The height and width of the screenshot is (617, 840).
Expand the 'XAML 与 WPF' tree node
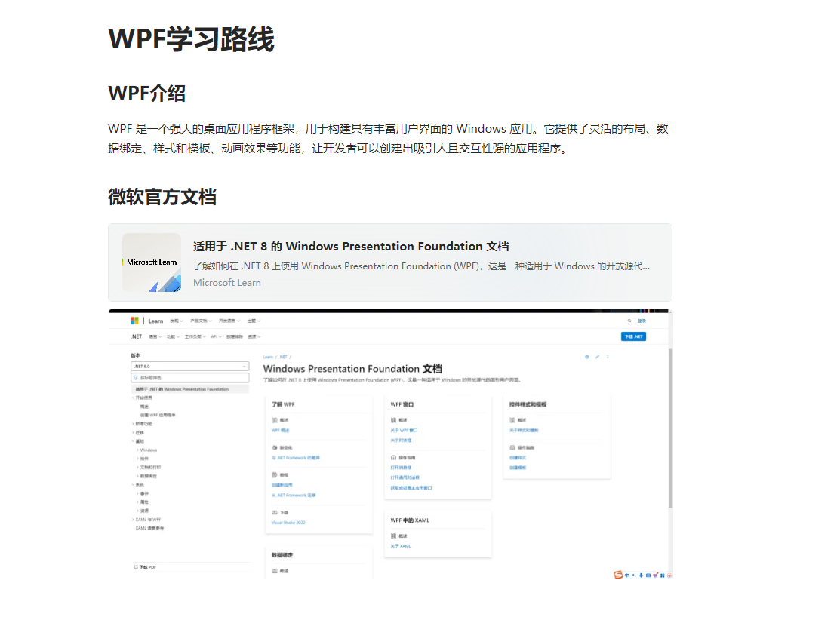coord(146,520)
